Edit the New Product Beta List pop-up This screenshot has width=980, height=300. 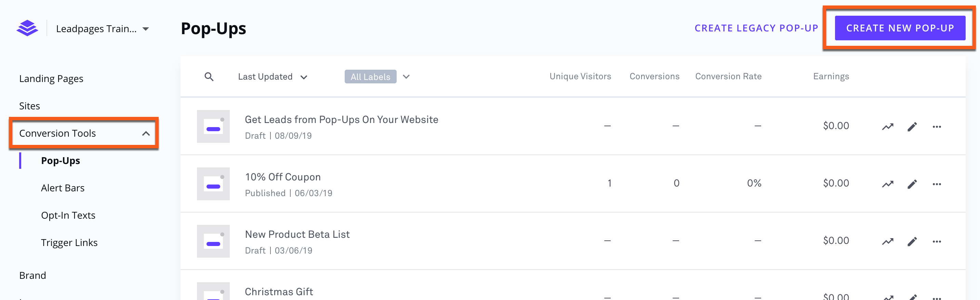pos(912,241)
